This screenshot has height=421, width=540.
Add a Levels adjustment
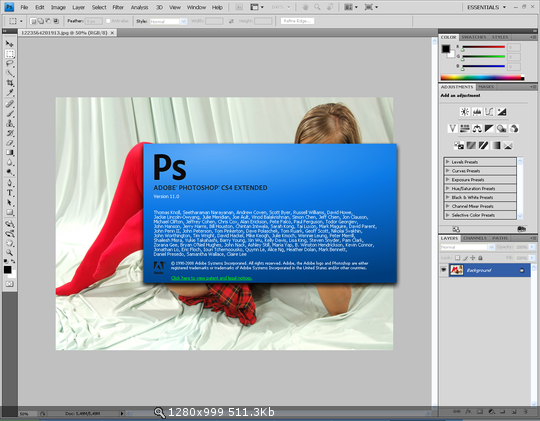pyautogui.click(x=477, y=112)
